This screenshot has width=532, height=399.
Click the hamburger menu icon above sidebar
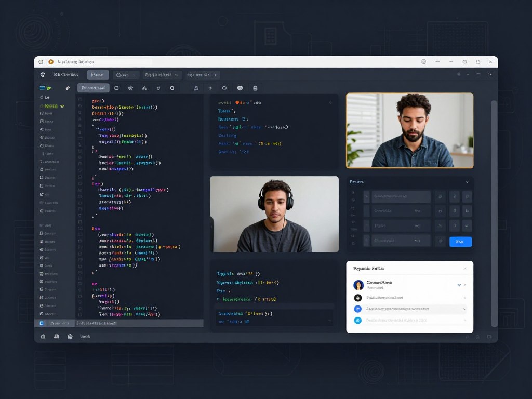(42, 88)
